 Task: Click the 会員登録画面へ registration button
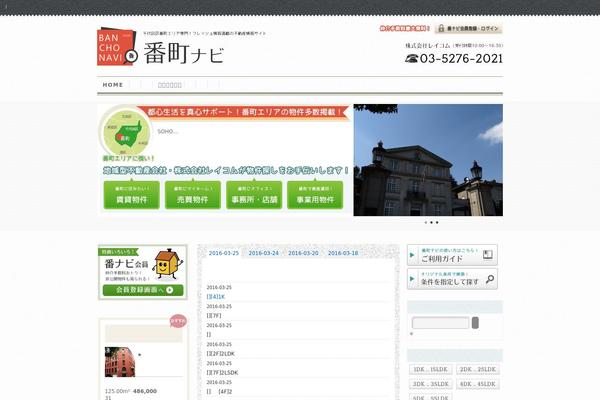click(x=143, y=290)
